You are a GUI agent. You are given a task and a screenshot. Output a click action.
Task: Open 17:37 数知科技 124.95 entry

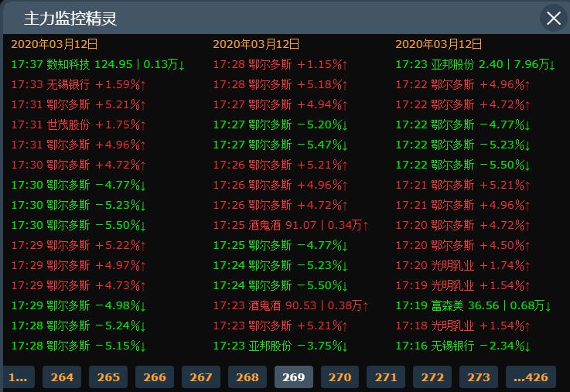[x=98, y=64]
